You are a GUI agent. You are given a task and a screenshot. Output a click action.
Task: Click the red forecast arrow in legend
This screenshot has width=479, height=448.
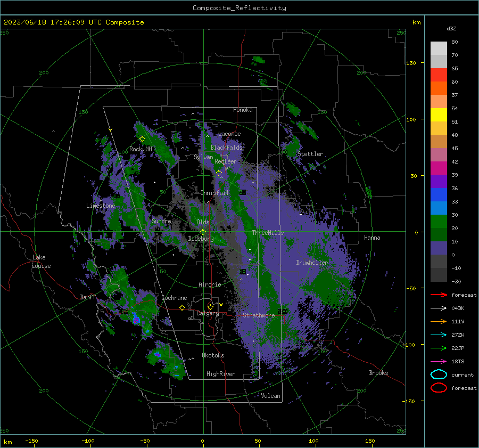(439, 295)
